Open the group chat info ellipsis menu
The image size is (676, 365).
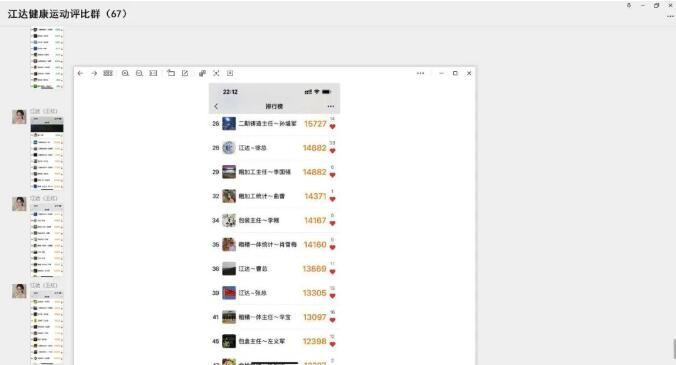point(670,16)
